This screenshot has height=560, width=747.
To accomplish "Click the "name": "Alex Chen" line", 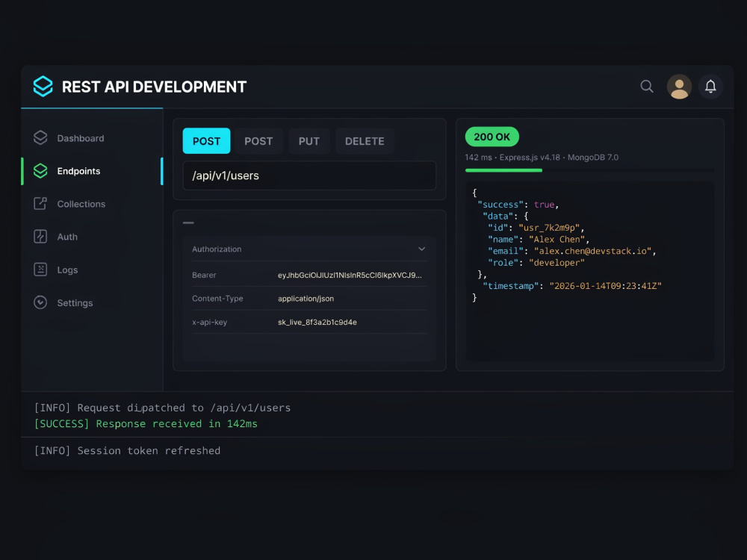I will tap(539, 240).
